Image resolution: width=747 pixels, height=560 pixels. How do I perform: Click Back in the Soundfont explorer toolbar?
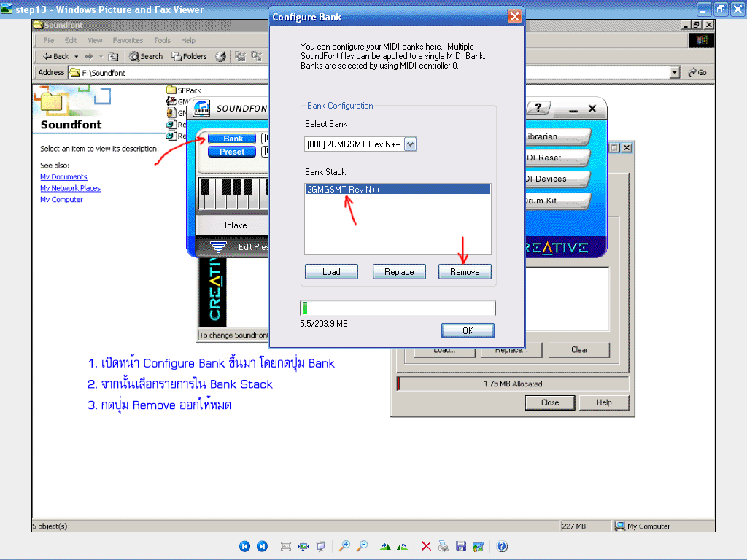[x=55, y=56]
